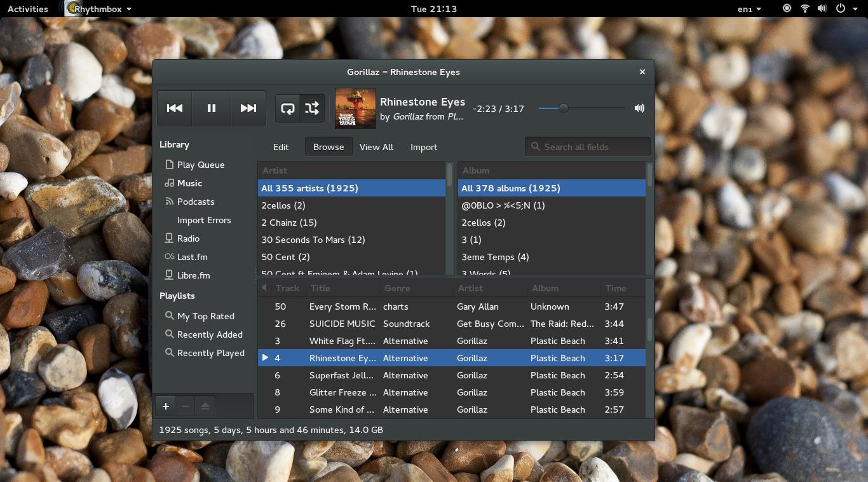The height and width of the screenshot is (482, 868).
Task: Click the Wi-Fi network icon in top bar
Action: [x=804, y=9]
